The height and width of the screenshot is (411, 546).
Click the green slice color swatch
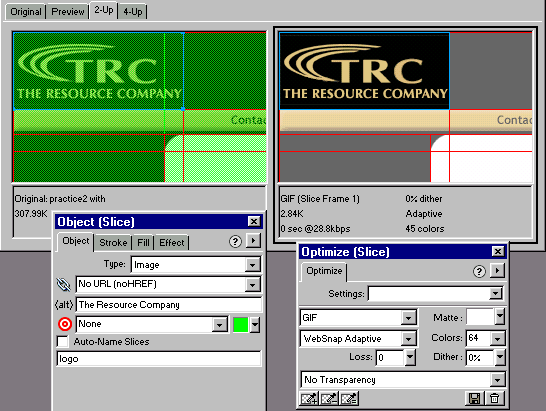(x=240, y=325)
